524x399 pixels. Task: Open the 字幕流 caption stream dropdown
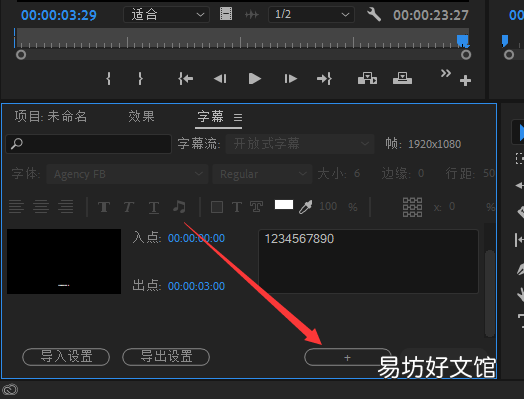pyautogui.click(x=300, y=144)
